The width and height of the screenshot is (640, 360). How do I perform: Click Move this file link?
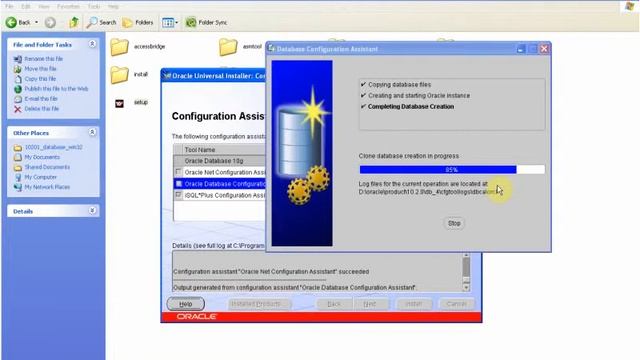pyautogui.click(x=40, y=69)
